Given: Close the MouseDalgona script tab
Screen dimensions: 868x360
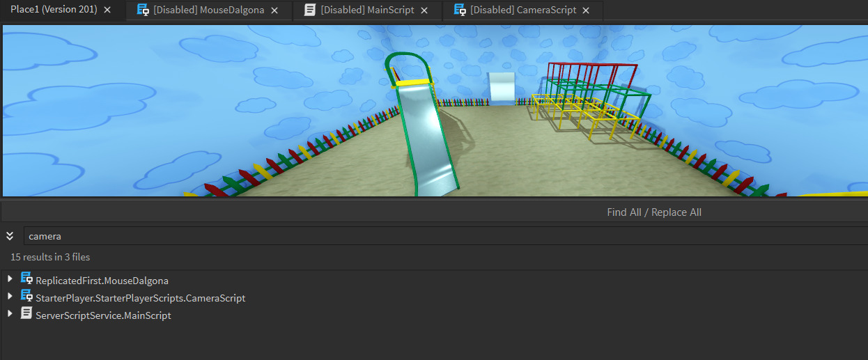Looking at the screenshot, I should (x=274, y=10).
